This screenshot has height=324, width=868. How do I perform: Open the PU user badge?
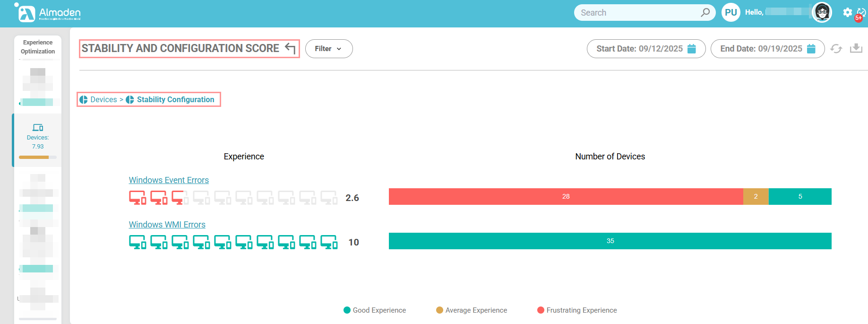(x=731, y=13)
